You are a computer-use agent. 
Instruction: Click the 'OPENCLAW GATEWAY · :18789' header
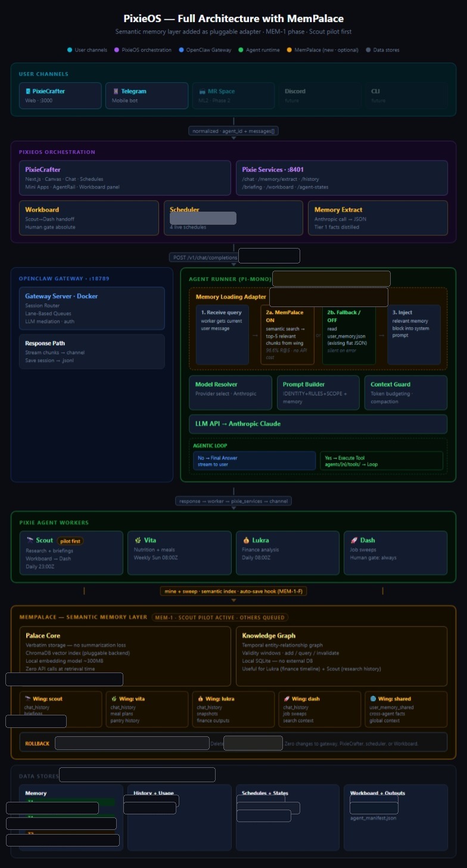tap(64, 278)
